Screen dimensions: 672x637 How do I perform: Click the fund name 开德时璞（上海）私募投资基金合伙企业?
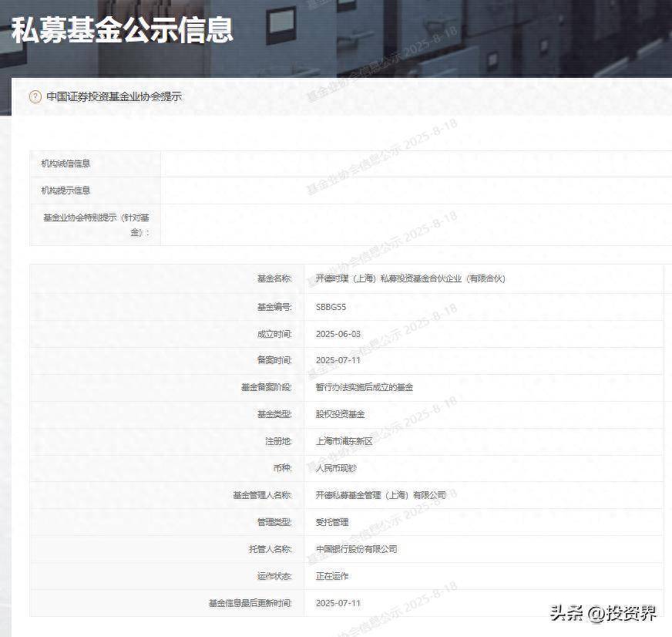pyautogui.click(x=410, y=278)
